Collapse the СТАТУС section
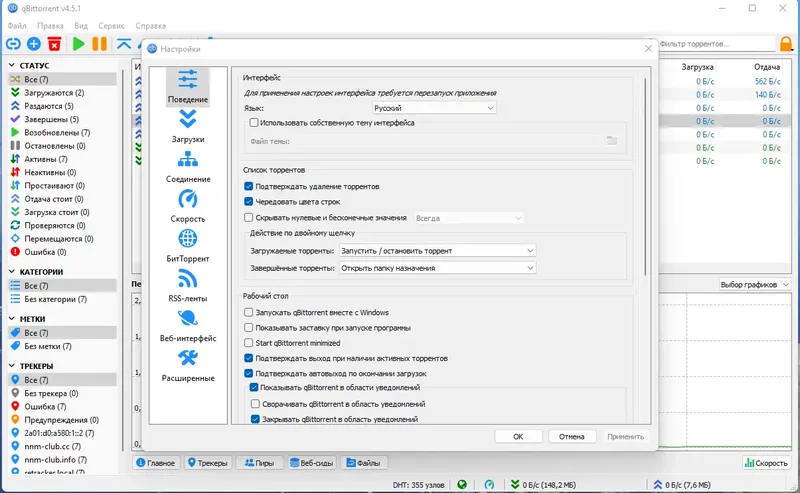The width and height of the screenshot is (800, 493). (12, 65)
